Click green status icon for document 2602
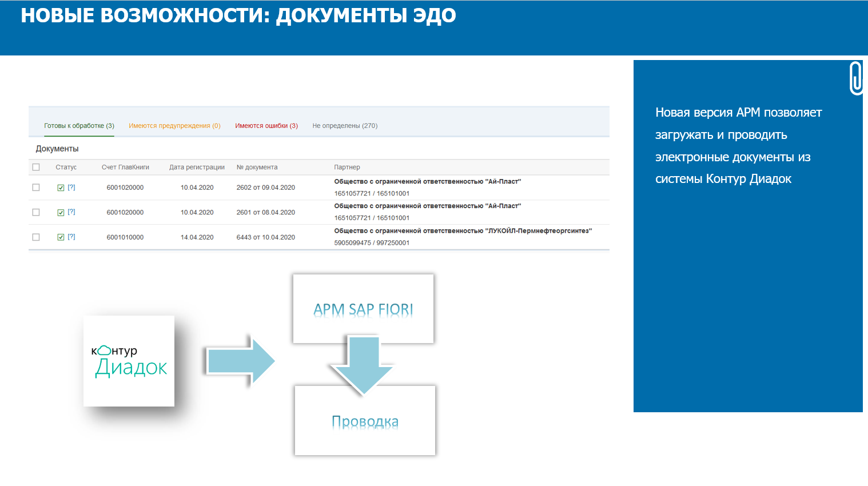 pyautogui.click(x=61, y=188)
